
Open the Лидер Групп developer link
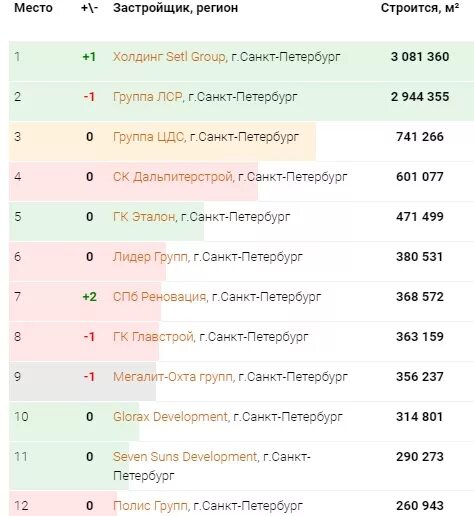coord(150,257)
